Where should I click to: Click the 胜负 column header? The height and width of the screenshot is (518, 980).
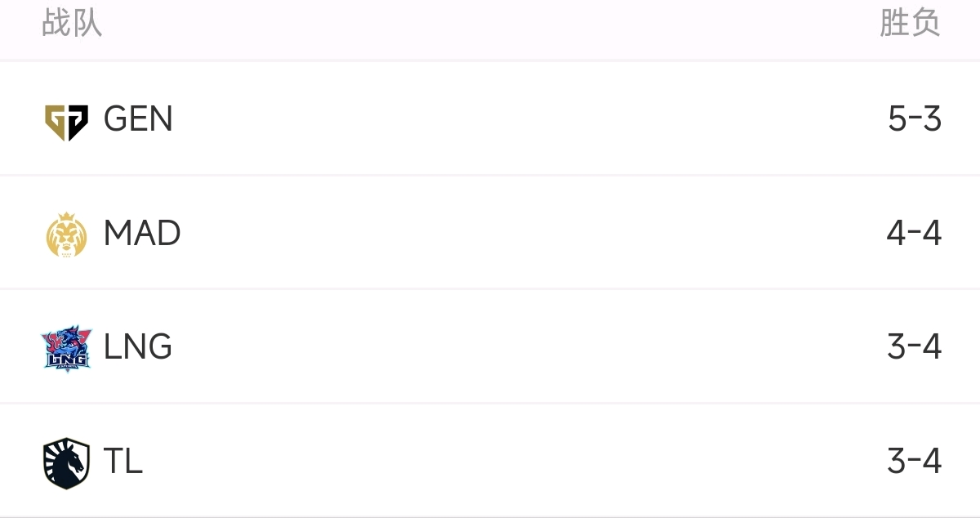click(x=910, y=23)
